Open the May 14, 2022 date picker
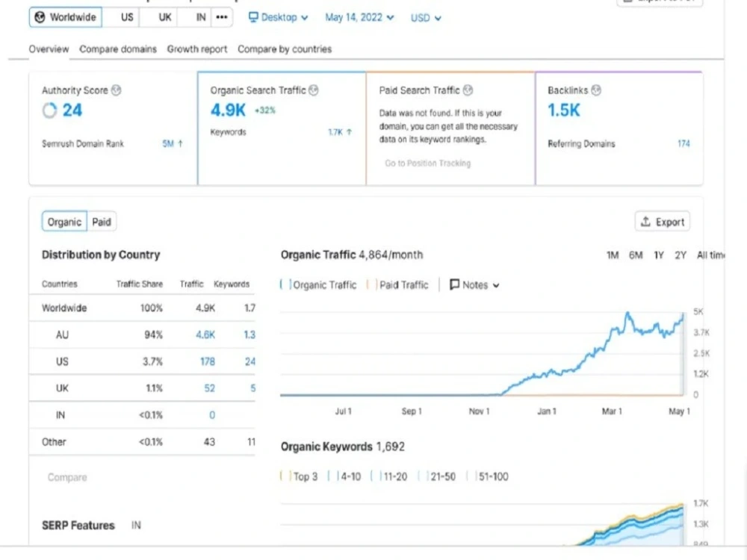Image resolution: width=747 pixels, height=560 pixels. [x=359, y=18]
